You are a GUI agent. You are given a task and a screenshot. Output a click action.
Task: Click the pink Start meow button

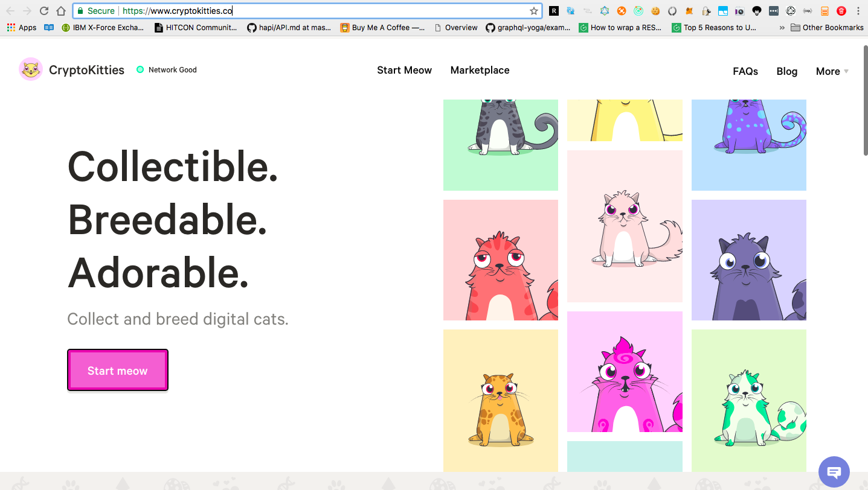click(x=118, y=370)
